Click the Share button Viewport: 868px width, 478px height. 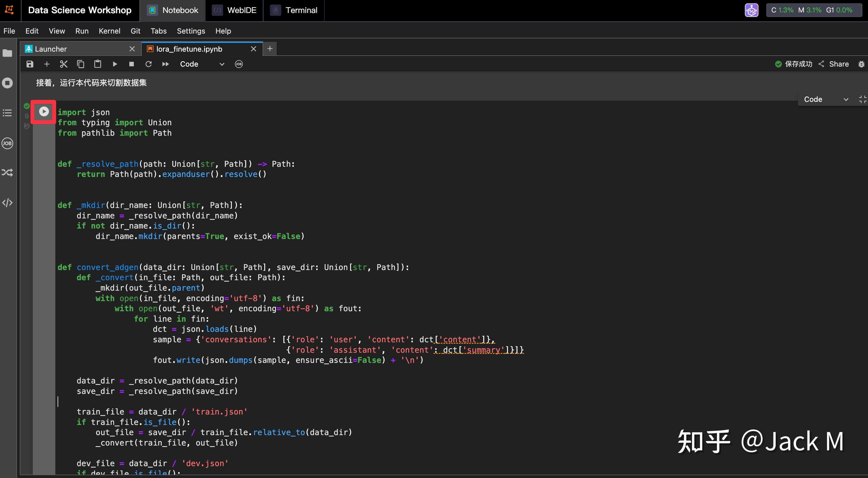[834, 64]
